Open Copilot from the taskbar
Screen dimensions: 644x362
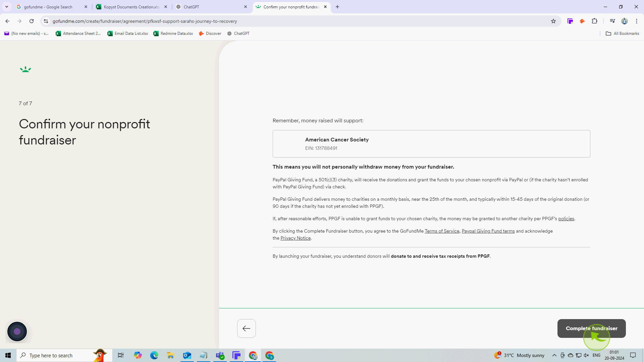(x=138, y=355)
